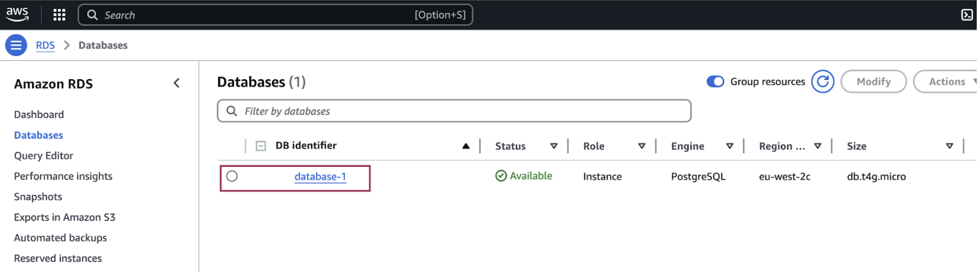Open the CloudShell terminal icon
Viewport: 980px width, 277px height.
click(966, 15)
